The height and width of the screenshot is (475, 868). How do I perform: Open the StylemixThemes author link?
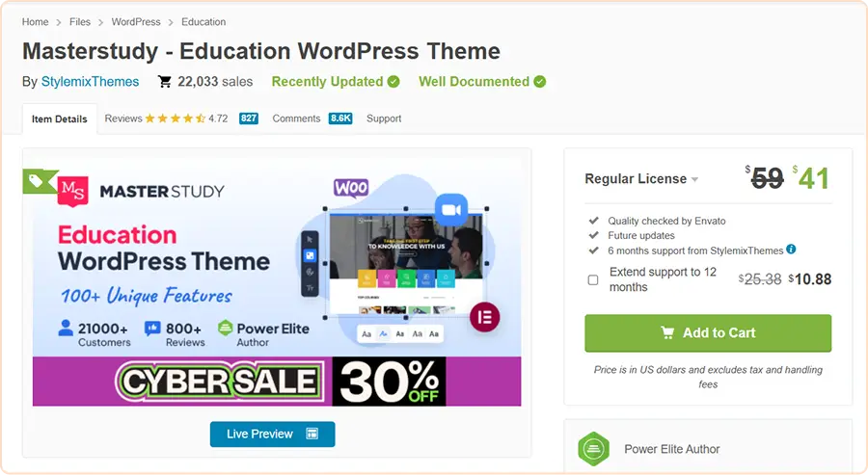(91, 82)
